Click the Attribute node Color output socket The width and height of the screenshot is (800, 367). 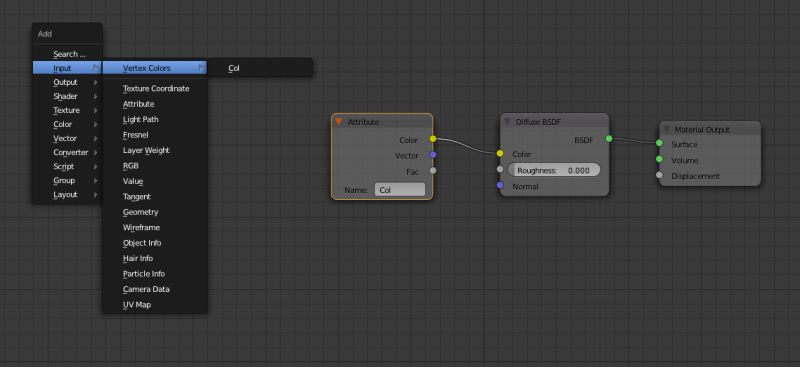(433, 139)
